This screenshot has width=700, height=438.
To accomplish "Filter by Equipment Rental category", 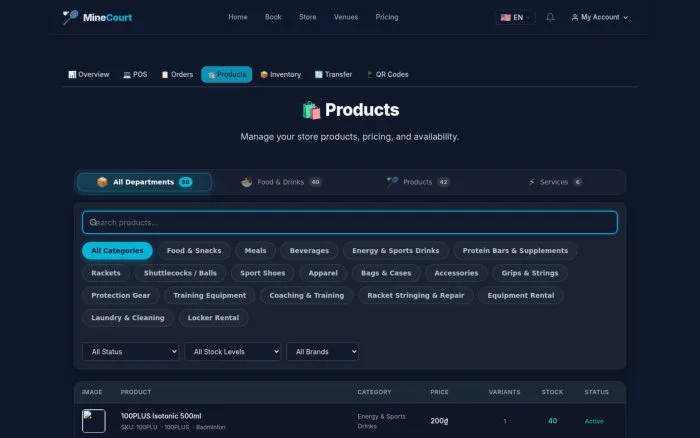I will point(521,296).
